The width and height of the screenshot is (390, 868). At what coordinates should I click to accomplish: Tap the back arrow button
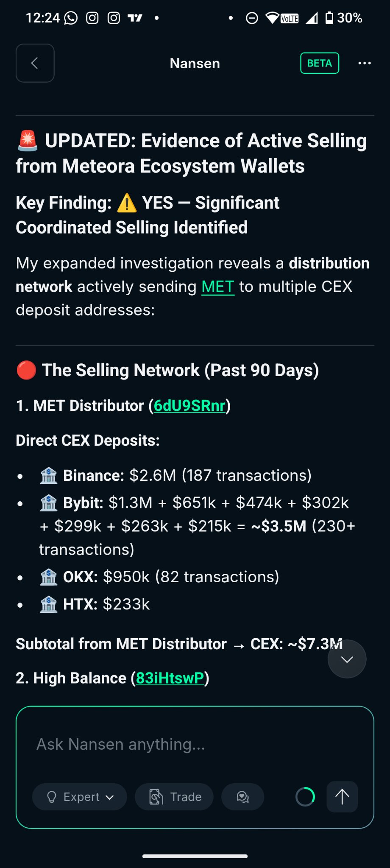35,63
